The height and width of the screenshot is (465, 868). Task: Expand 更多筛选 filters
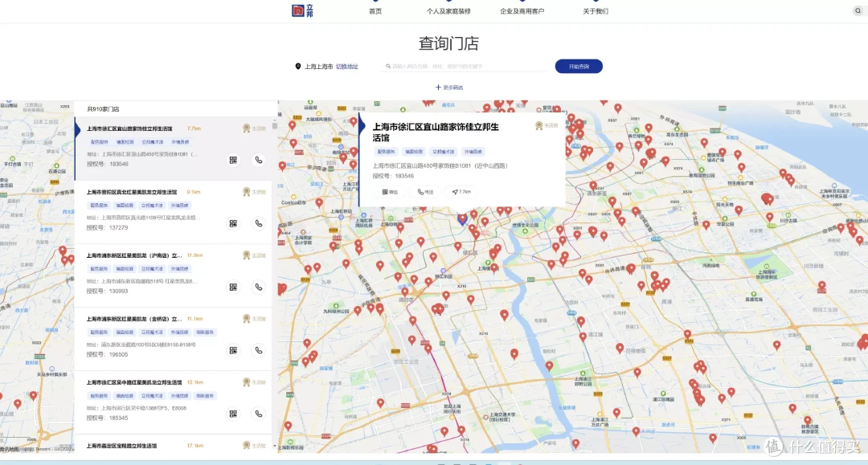click(449, 88)
